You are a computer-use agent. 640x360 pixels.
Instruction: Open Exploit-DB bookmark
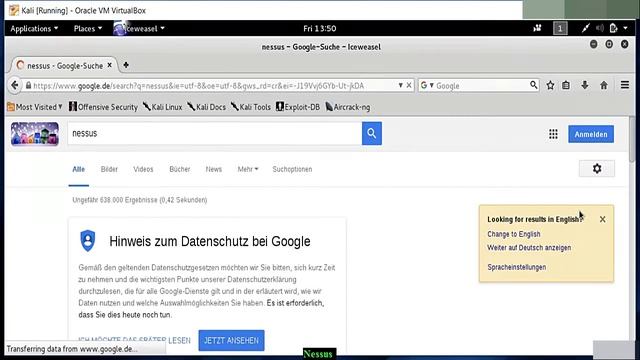pos(298,107)
